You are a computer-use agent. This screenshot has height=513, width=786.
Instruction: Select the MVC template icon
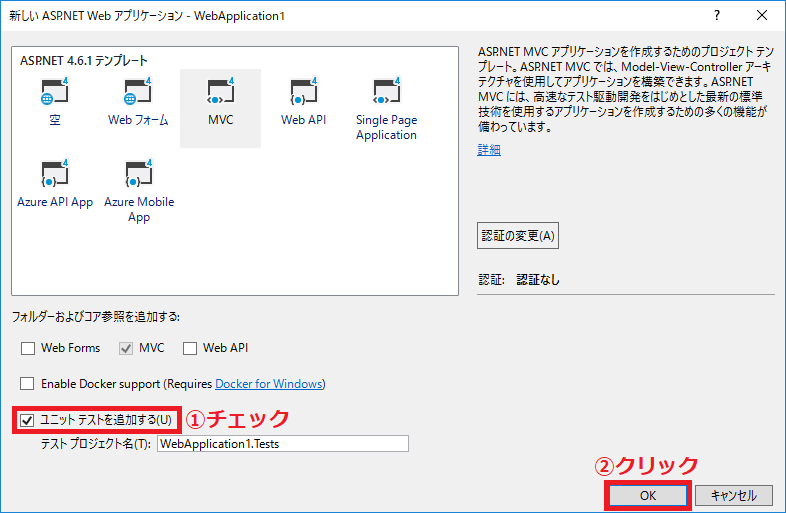[x=221, y=91]
